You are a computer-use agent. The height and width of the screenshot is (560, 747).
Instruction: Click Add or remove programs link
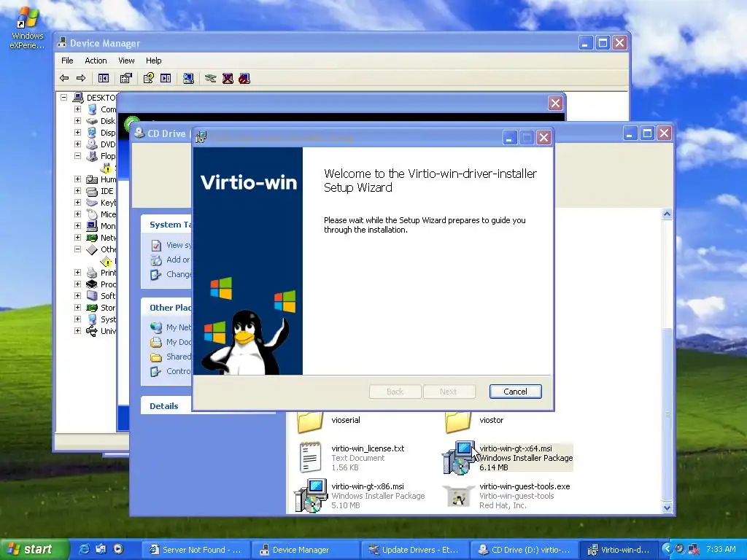(x=178, y=260)
